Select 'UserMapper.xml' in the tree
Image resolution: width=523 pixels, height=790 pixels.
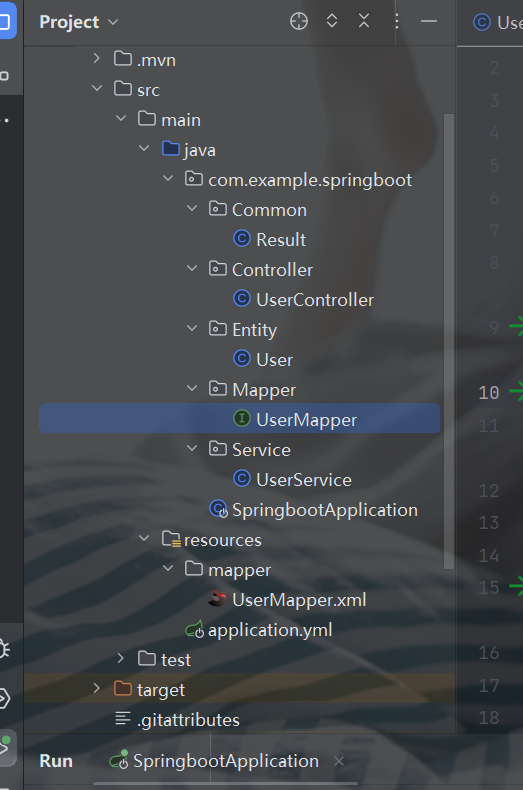[x=299, y=600]
